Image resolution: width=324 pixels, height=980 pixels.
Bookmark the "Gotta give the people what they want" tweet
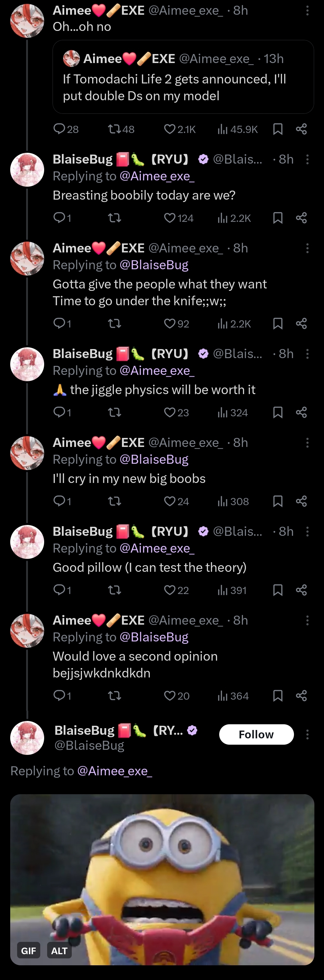coord(278,323)
